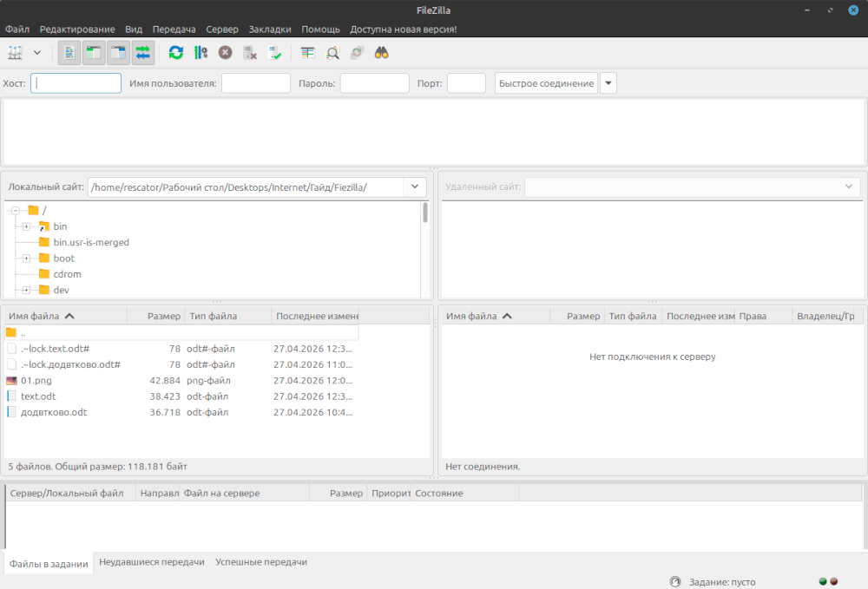Refresh file and folder lists
Screen dimensions: 868x589
pos(176,53)
